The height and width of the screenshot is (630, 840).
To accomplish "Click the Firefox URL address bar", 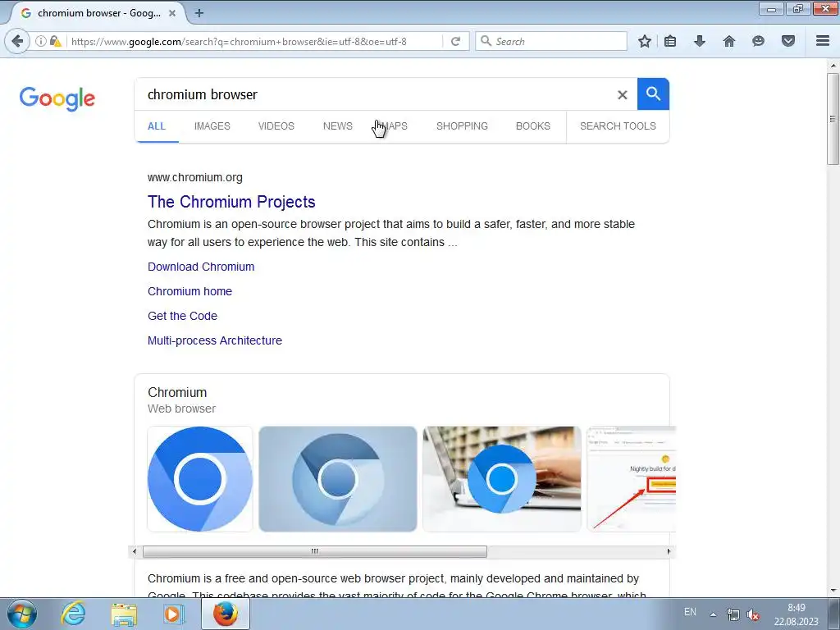I will (255, 41).
